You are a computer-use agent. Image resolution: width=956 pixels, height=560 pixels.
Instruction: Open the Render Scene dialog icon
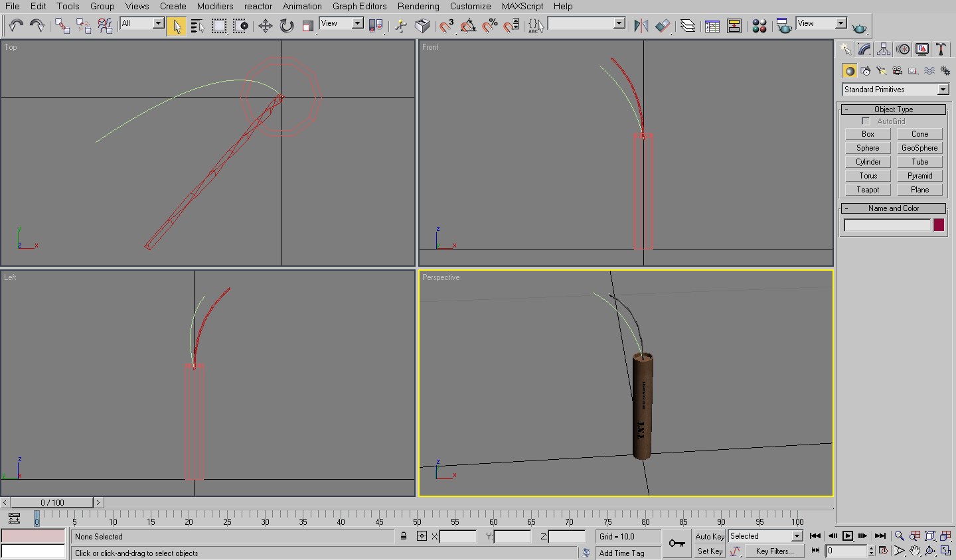tap(785, 26)
